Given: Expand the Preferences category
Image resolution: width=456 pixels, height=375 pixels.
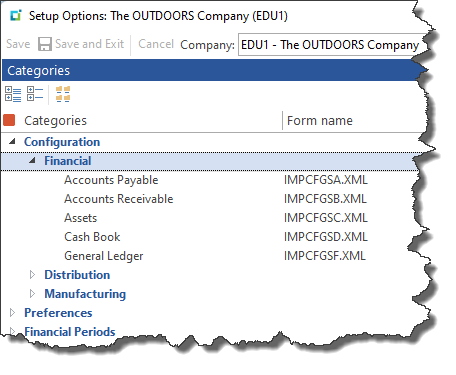Looking at the screenshot, I should [12, 313].
